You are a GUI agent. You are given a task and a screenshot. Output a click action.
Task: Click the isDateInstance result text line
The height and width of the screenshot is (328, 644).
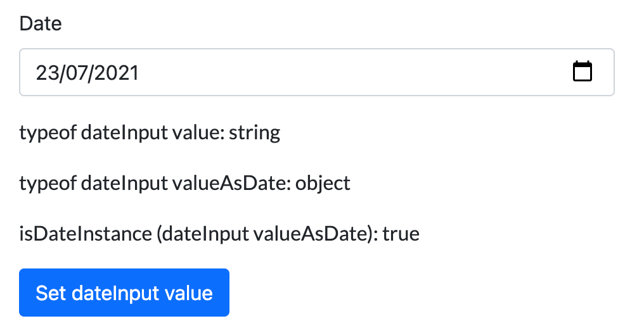click(219, 234)
